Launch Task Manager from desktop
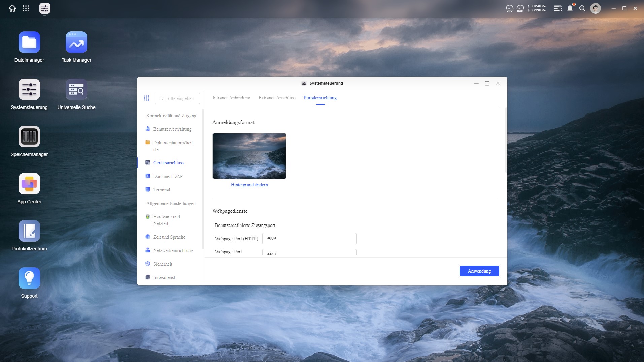Viewport: 644px width, 362px height. click(76, 42)
